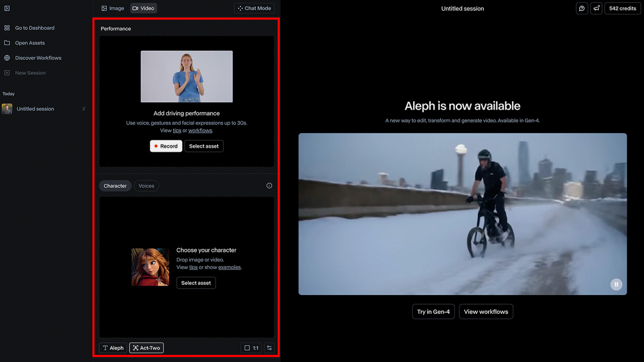This screenshot has height=362, width=644.
Task: Click the Aleph cyclist video preview
Action: [x=463, y=214]
